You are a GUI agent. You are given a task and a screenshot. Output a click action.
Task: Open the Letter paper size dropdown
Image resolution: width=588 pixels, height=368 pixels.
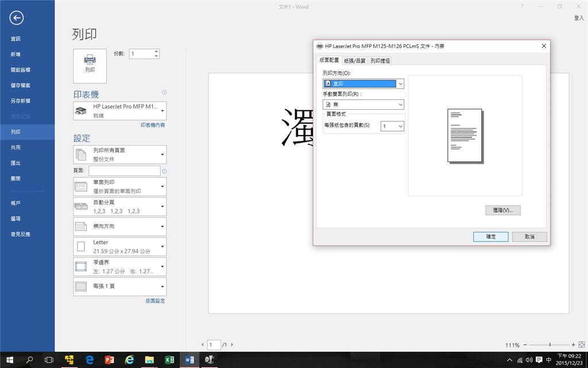click(120, 247)
